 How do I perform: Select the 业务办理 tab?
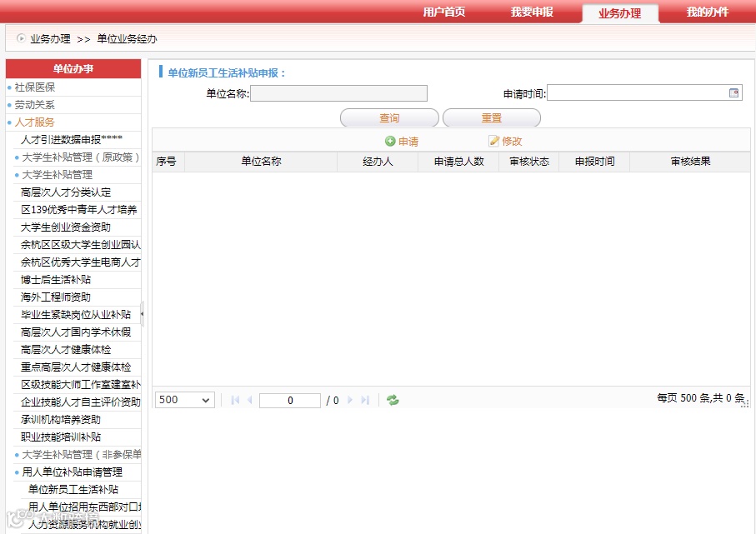[x=620, y=13]
